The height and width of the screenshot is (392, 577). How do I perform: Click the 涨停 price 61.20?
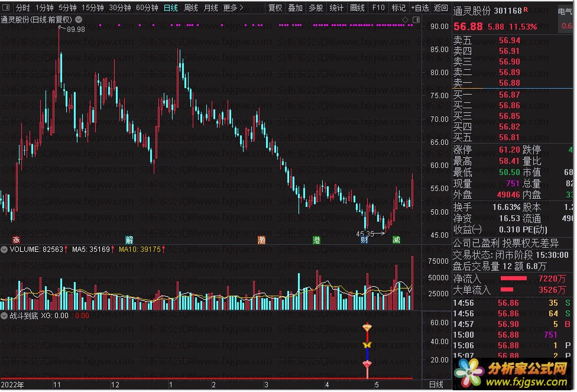pos(510,150)
